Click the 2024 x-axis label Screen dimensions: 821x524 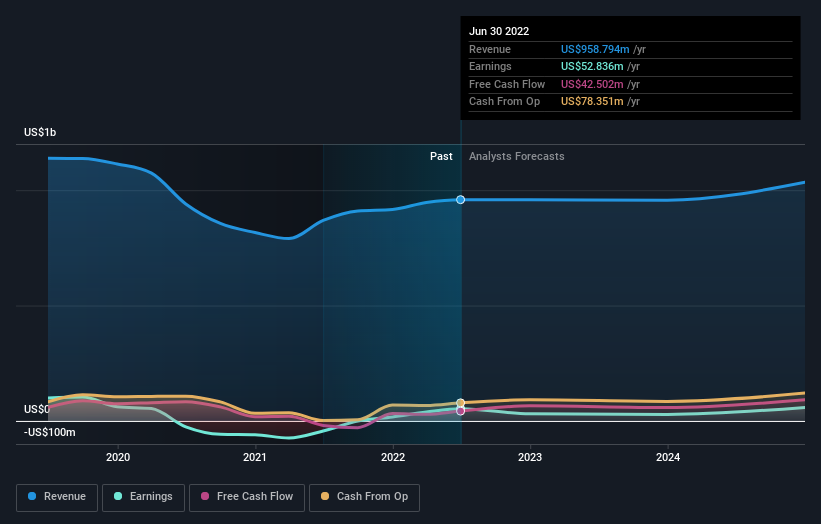668,457
